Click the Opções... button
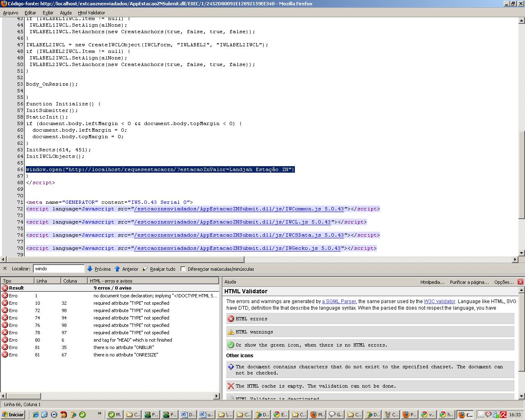Viewport: 525px width, 420px height. point(504,282)
